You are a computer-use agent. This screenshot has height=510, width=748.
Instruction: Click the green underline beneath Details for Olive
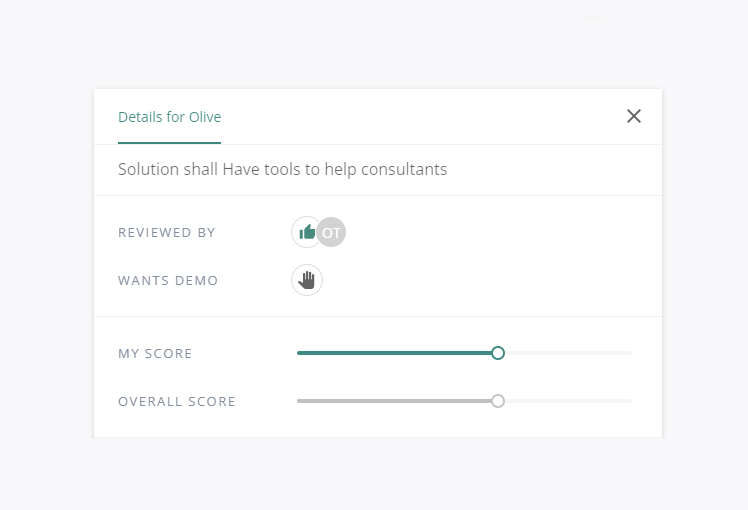[169, 143]
